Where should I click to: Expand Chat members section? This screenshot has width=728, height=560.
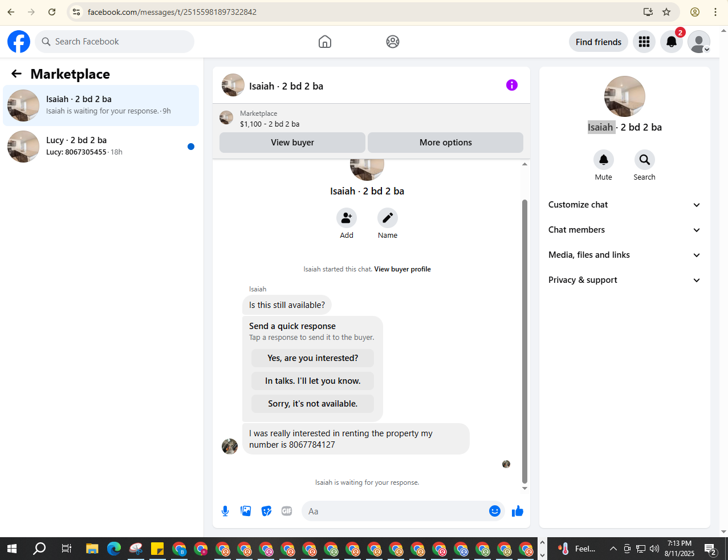tap(625, 230)
